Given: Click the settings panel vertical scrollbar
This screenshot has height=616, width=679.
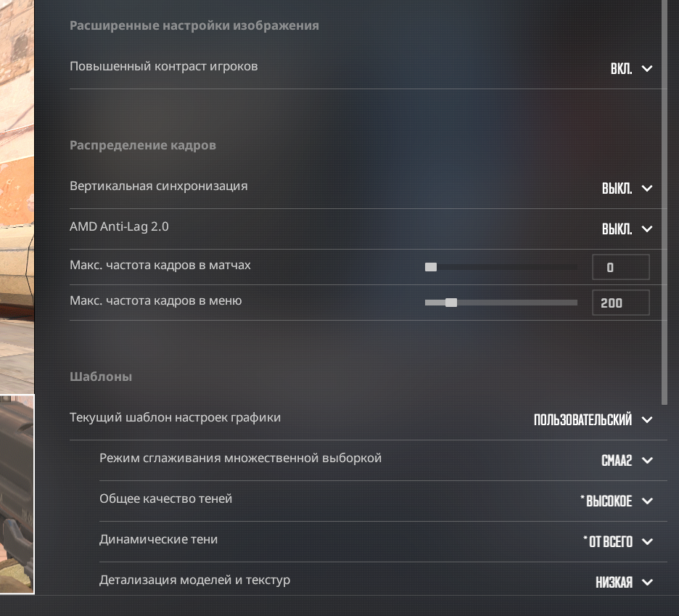Looking at the screenshot, I should coord(664,202).
